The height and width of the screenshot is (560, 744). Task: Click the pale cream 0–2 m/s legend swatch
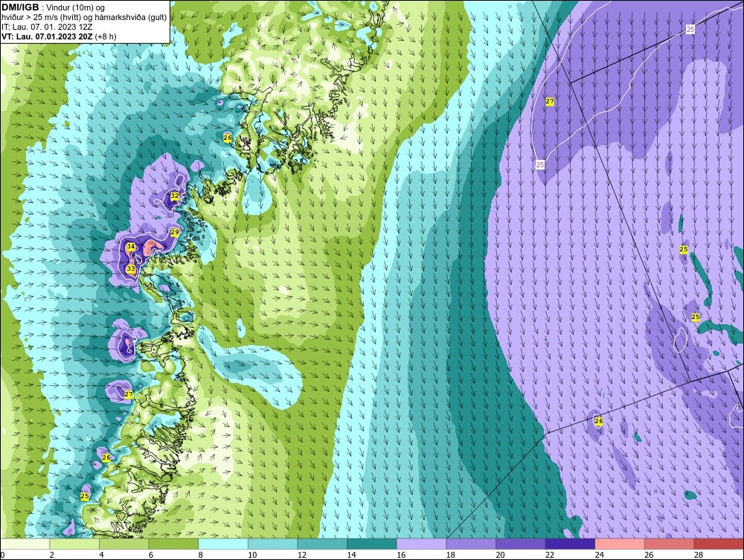coord(25,544)
